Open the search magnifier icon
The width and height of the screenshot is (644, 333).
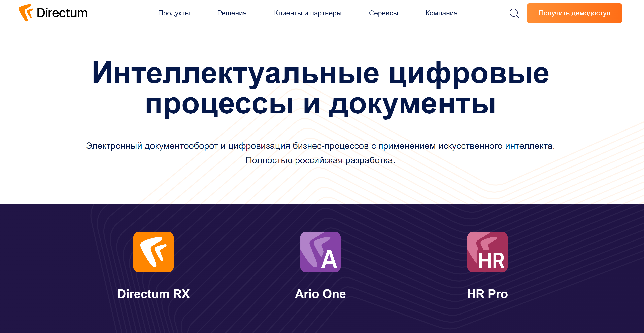tap(514, 13)
